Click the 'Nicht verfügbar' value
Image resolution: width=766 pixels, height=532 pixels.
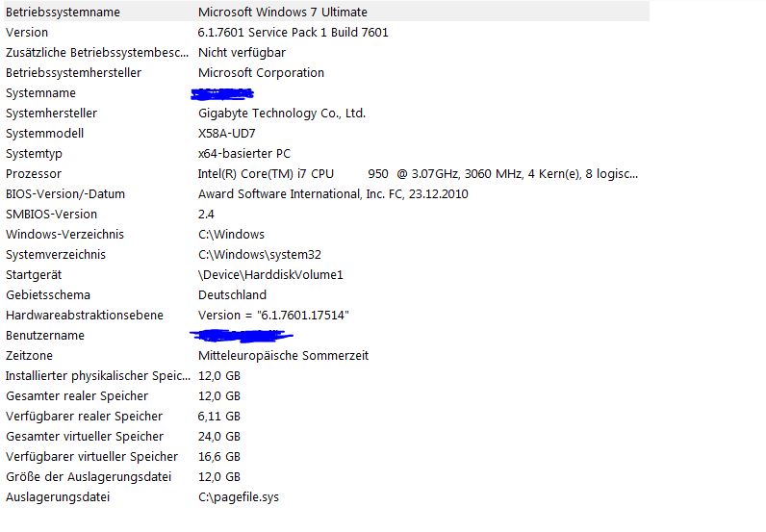[x=242, y=53]
